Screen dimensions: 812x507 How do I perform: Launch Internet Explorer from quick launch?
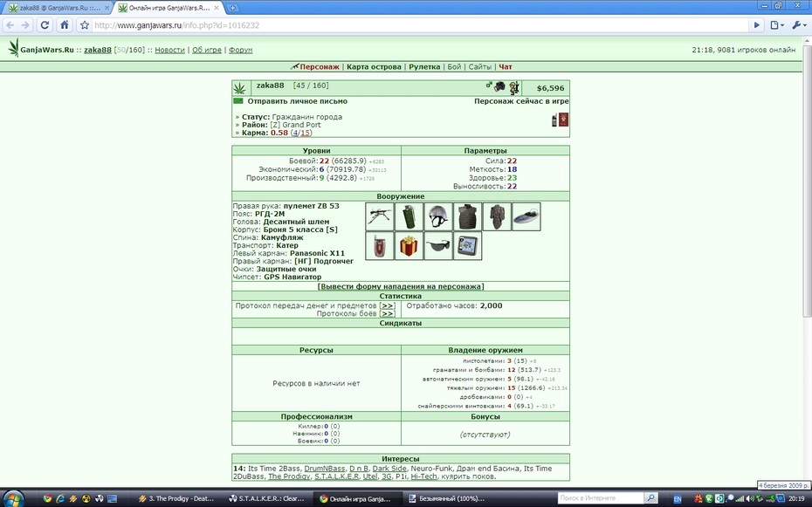click(x=60, y=499)
